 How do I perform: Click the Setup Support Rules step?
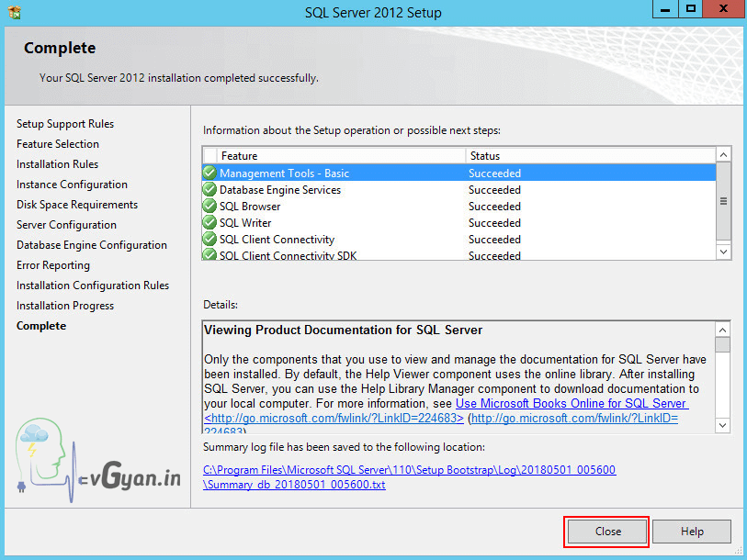(65, 124)
